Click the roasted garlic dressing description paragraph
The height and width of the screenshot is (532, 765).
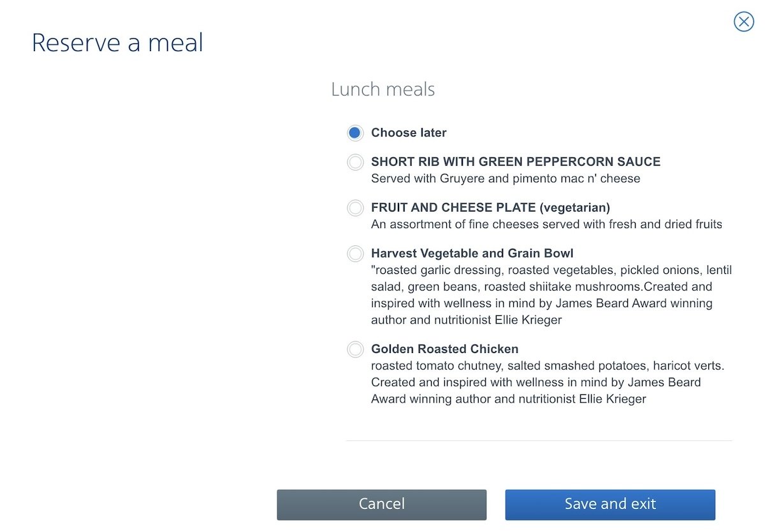pos(551,295)
